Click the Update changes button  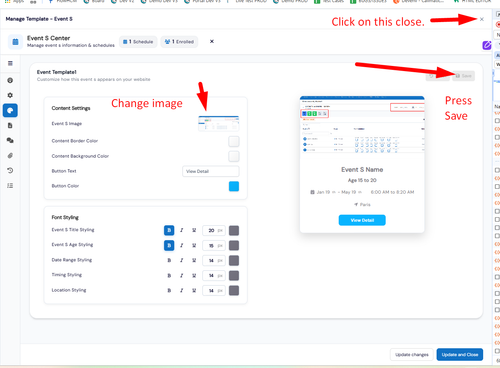(x=412, y=355)
